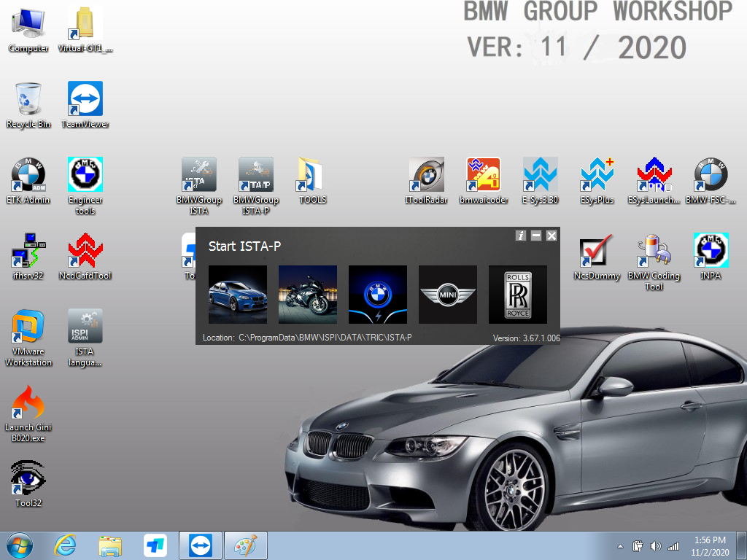
Task: Open the TOOLS folder shortcut
Action: [x=312, y=181]
